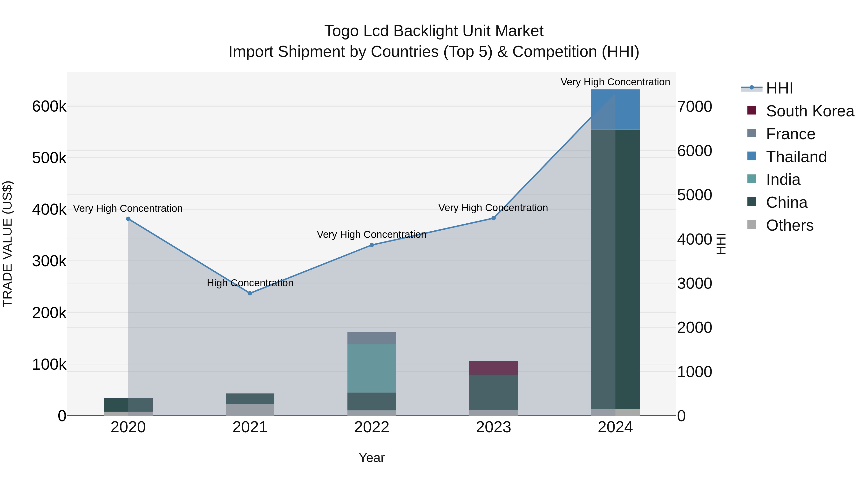Select the 2021 HHI data point
The image size is (868, 488).
point(250,293)
